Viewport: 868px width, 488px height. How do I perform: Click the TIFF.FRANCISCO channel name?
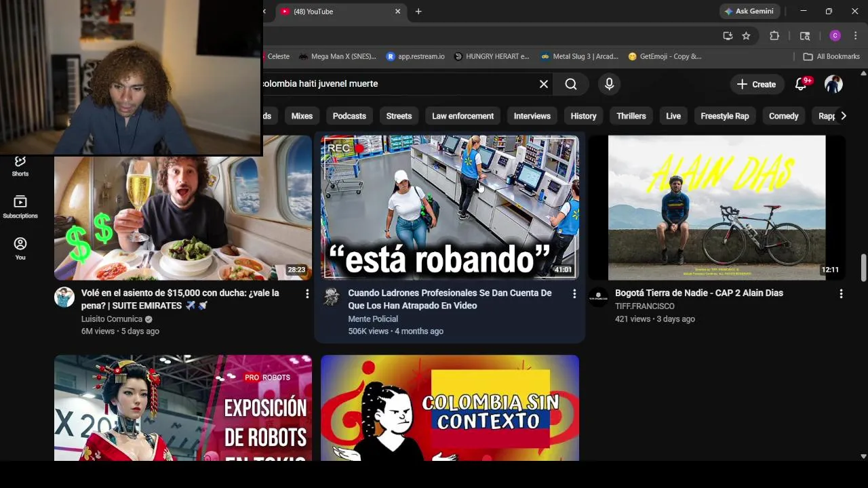[x=645, y=306]
